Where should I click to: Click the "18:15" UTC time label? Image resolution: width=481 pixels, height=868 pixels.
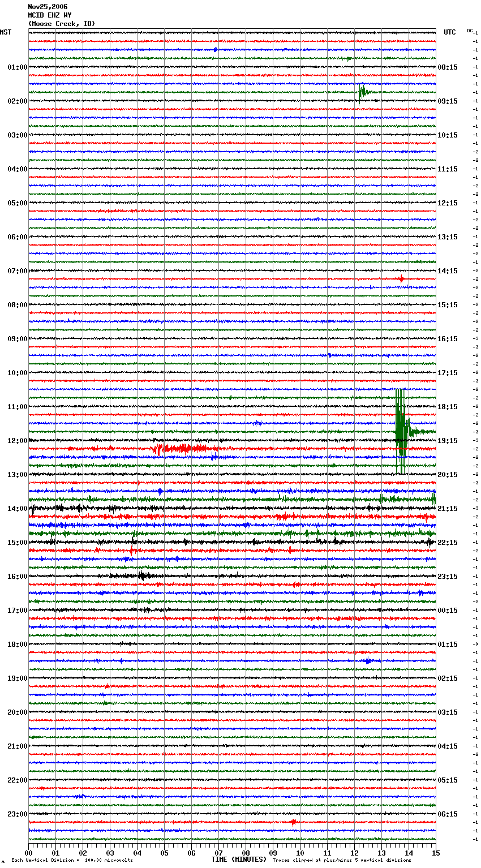pyautogui.click(x=448, y=407)
